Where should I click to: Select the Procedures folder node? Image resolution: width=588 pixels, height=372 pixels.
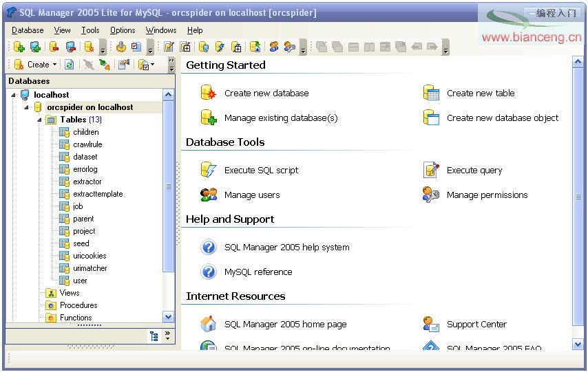[x=78, y=305]
